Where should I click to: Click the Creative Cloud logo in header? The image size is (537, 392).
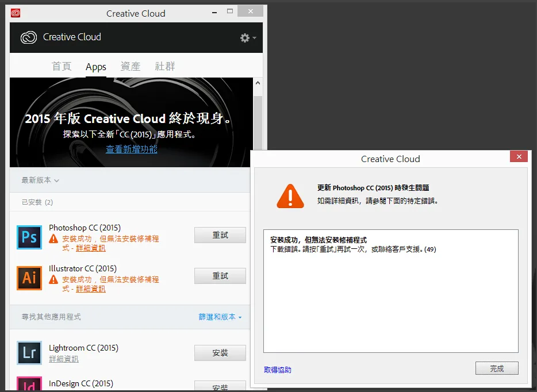click(28, 37)
